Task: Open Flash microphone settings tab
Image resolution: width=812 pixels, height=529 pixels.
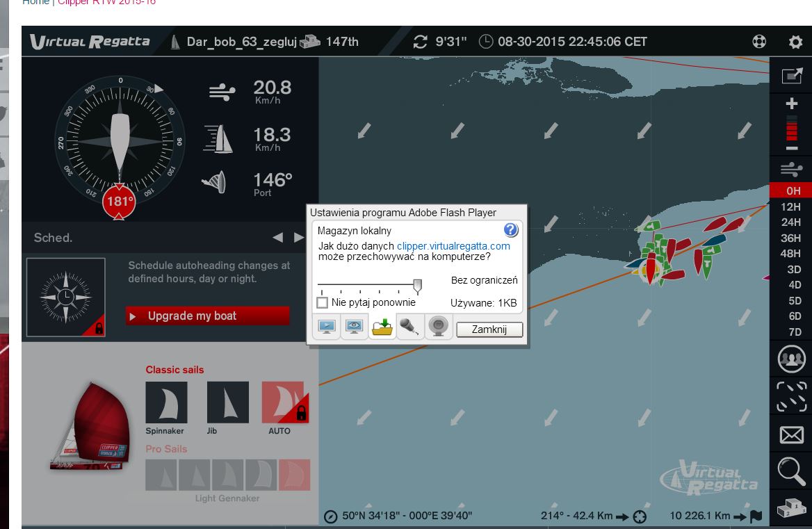Action: tap(409, 327)
